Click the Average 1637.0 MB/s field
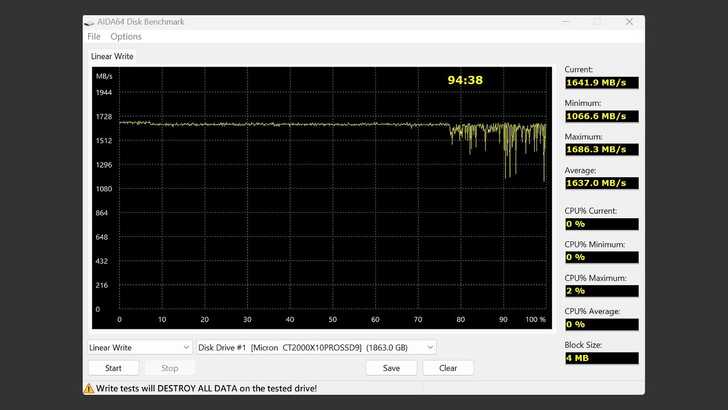This screenshot has height=410, width=728. tap(601, 183)
